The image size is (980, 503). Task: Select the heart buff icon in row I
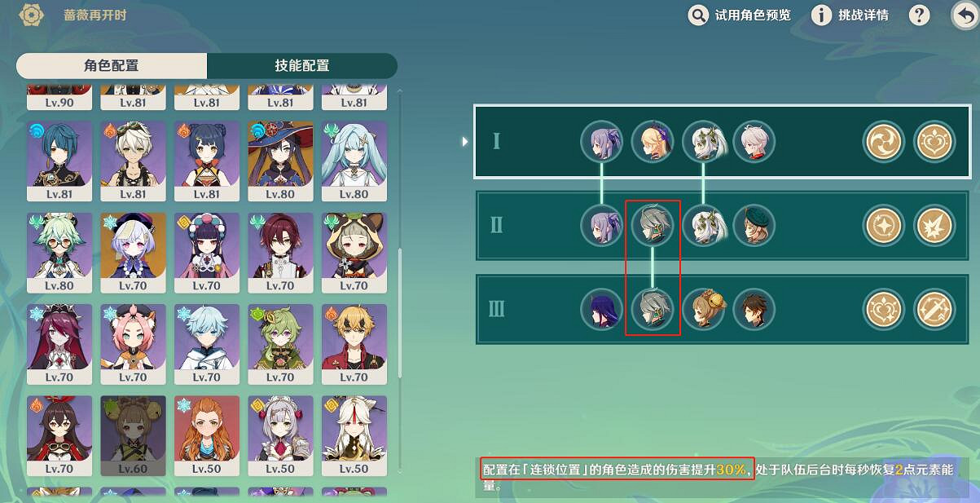934,142
